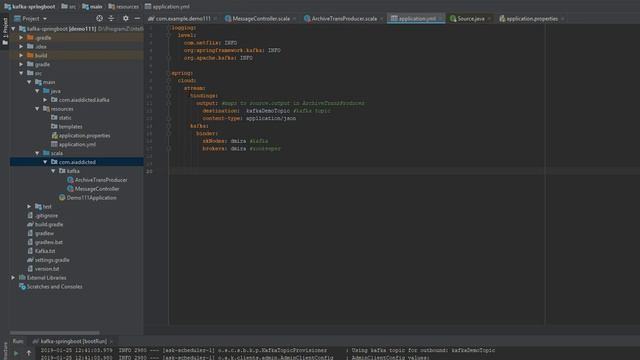Image resolution: width=640 pixels, height=360 pixels.
Task: Close the application.properties tab
Action: (x=562, y=19)
